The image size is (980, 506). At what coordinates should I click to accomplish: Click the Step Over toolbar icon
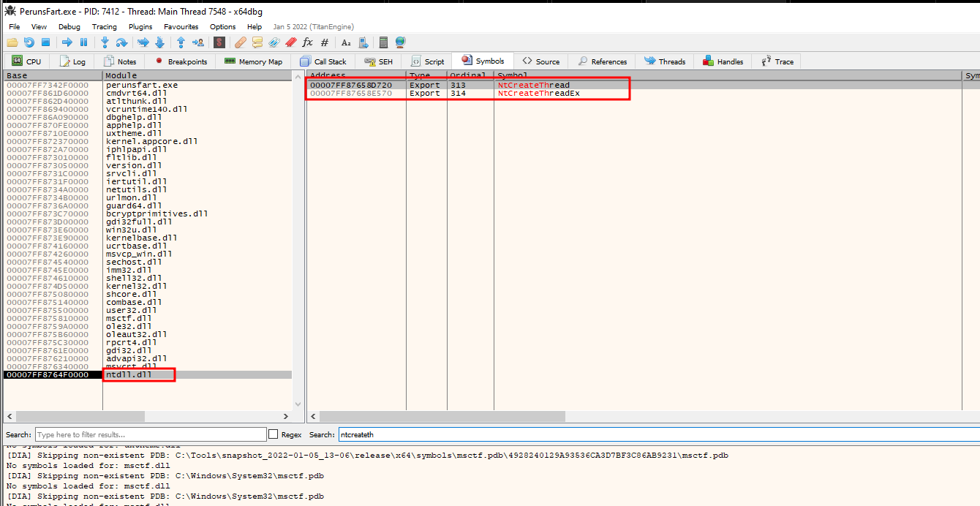pos(121,42)
